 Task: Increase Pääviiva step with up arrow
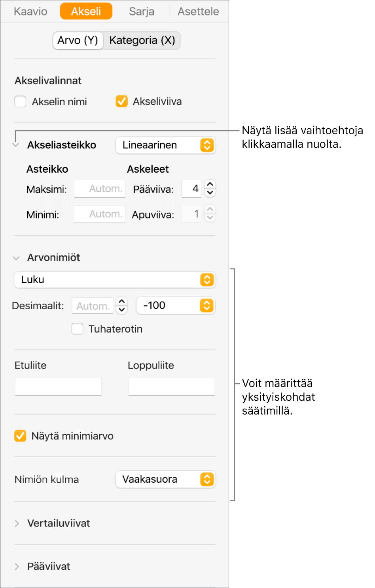pyautogui.click(x=210, y=185)
